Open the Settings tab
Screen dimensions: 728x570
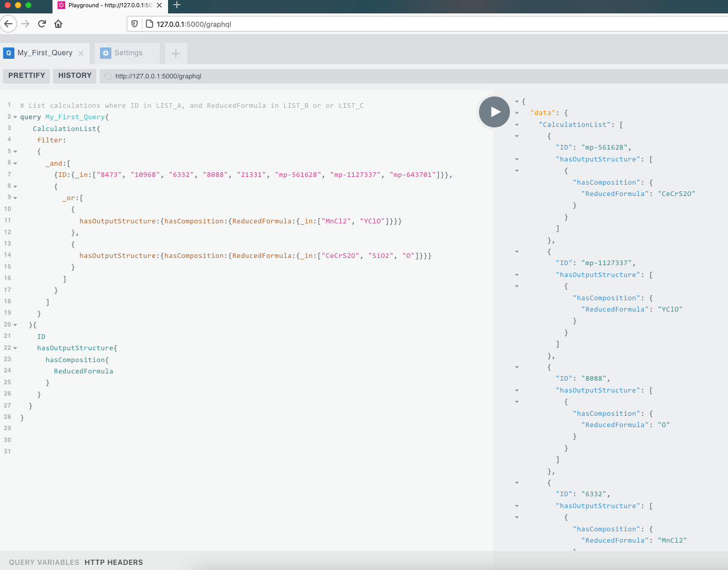127,53
